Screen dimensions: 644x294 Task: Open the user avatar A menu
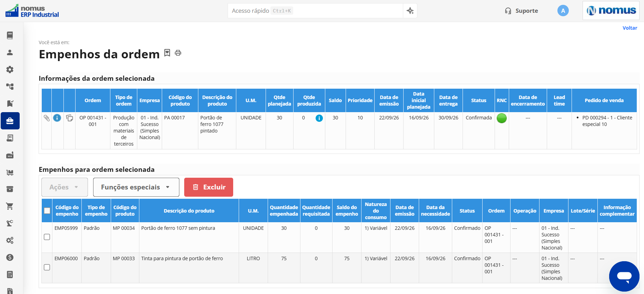[563, 11]
